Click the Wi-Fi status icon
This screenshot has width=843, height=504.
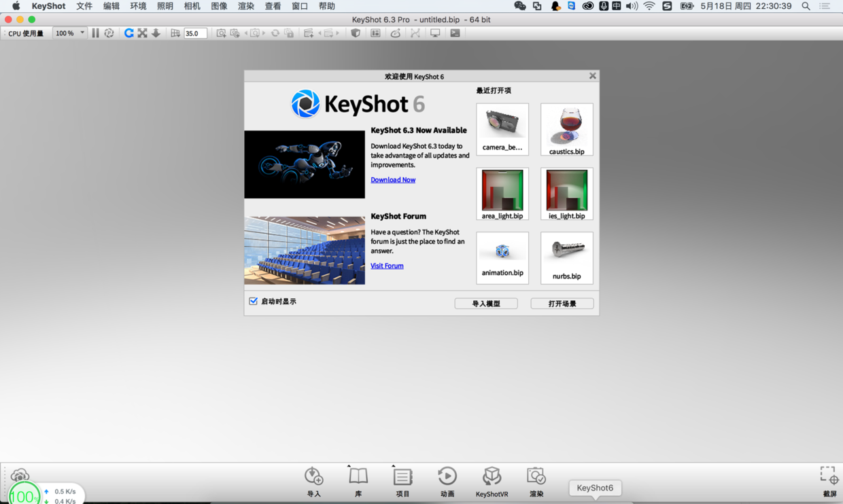tap(649, 6)
